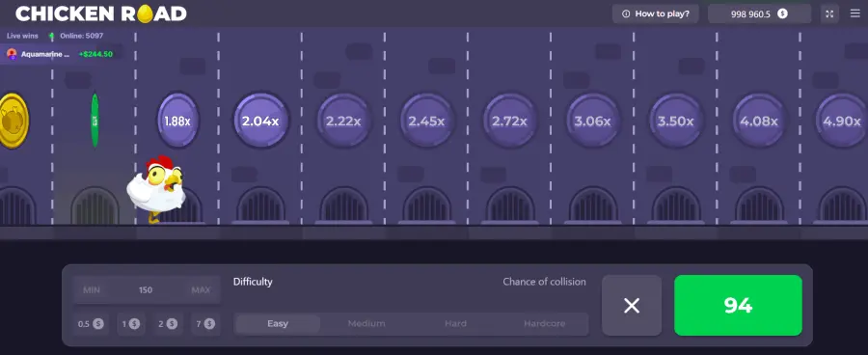
Task: Open the hamburger menu
Action: (x=855, y=14)
